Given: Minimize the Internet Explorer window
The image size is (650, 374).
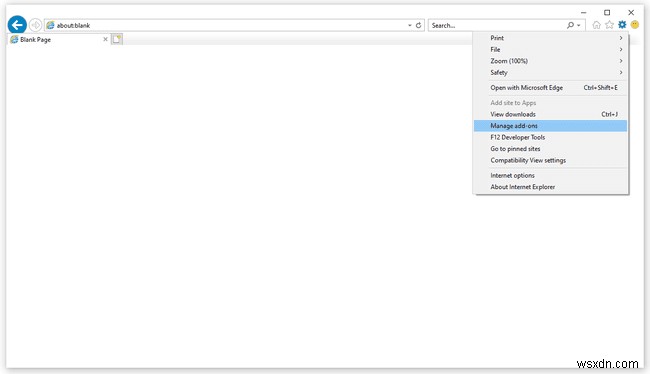Looking at the screenshot, I should tap(583, 12).
